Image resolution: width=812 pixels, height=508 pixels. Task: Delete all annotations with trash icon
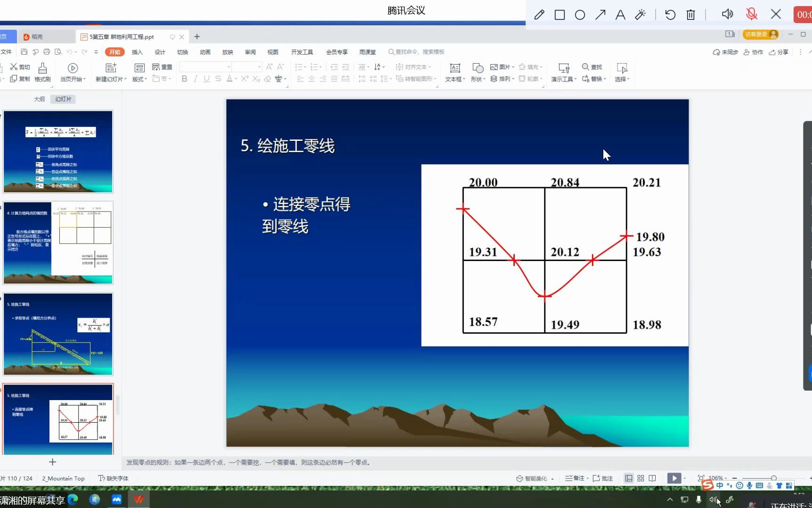(690, 15)
